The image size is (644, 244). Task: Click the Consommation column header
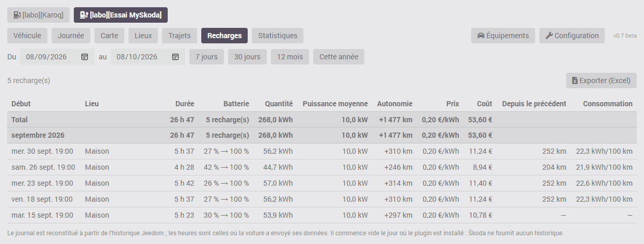point(608,104)
